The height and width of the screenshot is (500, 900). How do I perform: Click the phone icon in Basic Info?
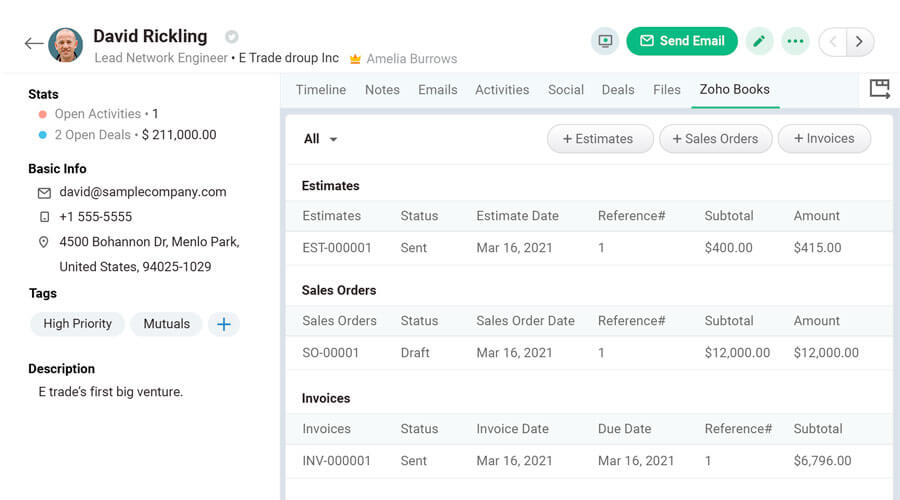pos(44,217)
